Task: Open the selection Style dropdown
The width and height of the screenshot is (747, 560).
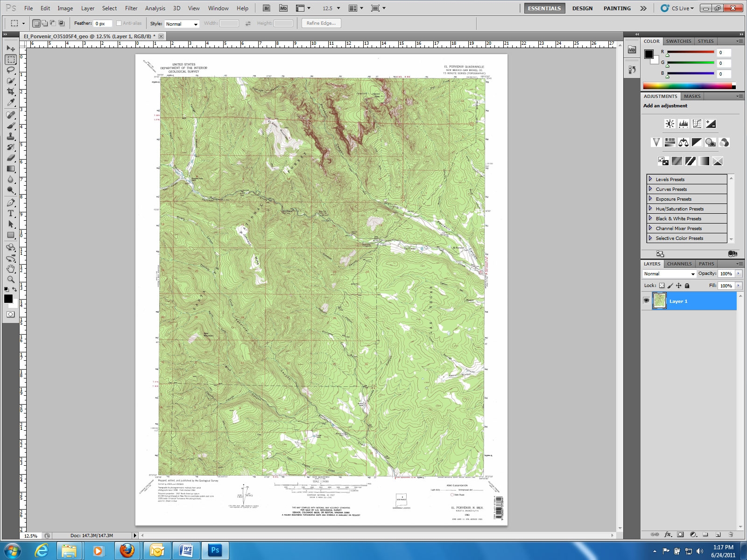Action: click(182, 24)
